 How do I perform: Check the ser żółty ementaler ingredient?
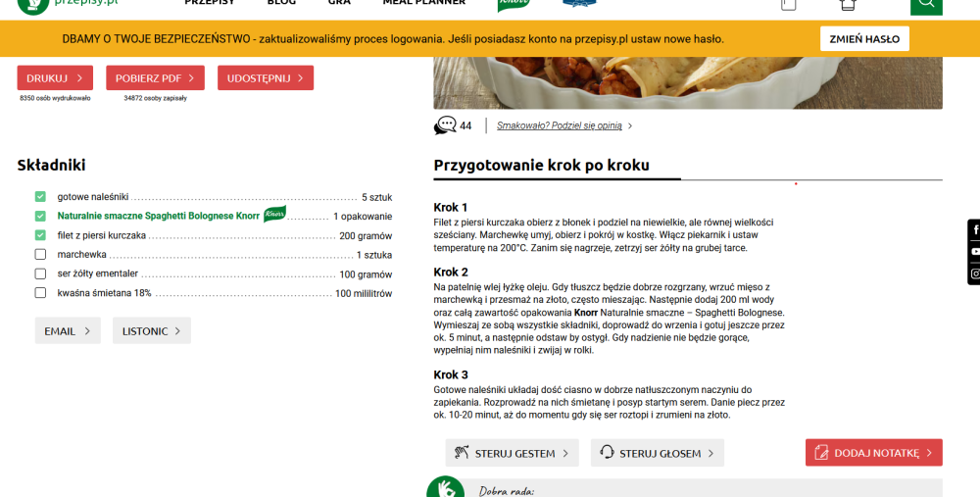click(40, 273)
